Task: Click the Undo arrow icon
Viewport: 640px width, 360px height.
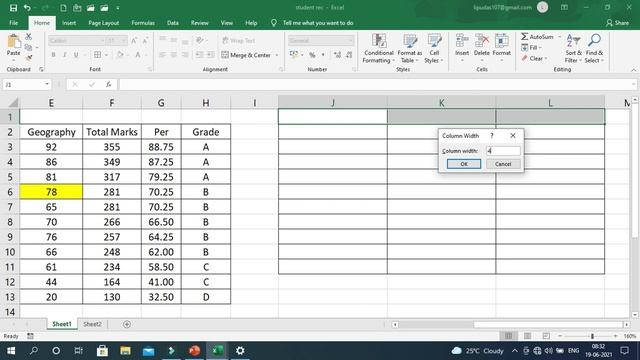Action: click(x=27, y=8)
